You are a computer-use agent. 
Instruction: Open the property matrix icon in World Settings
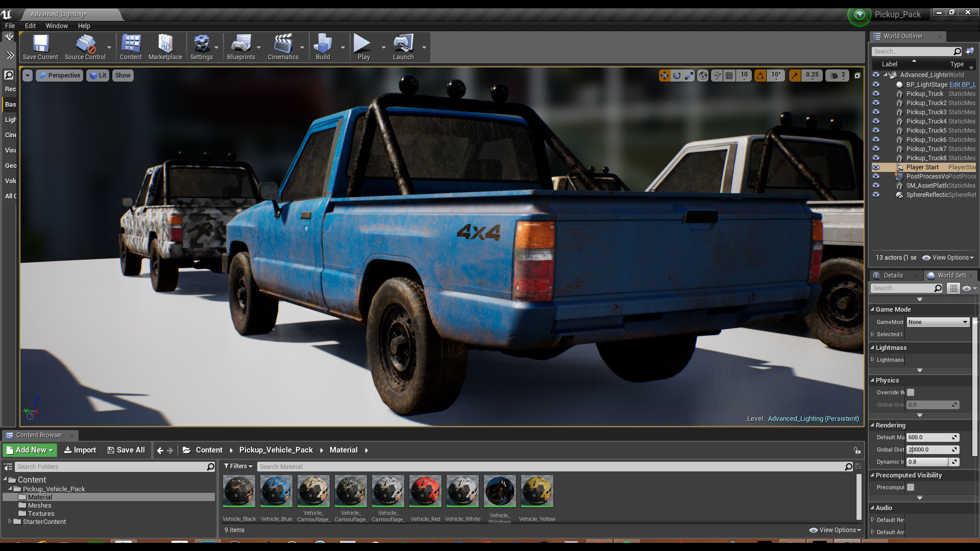click(953, 288)
